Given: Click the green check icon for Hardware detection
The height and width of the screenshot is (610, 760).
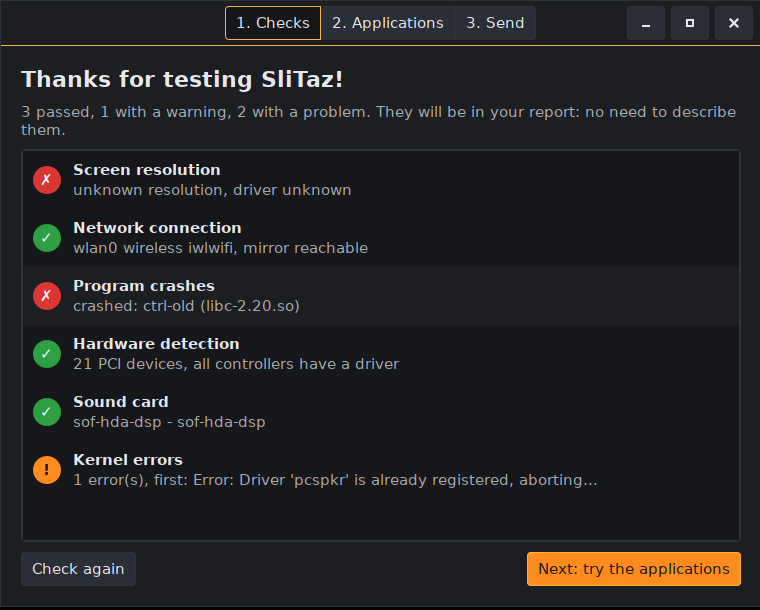Looking at the screenshot, I should pos(47,354).
